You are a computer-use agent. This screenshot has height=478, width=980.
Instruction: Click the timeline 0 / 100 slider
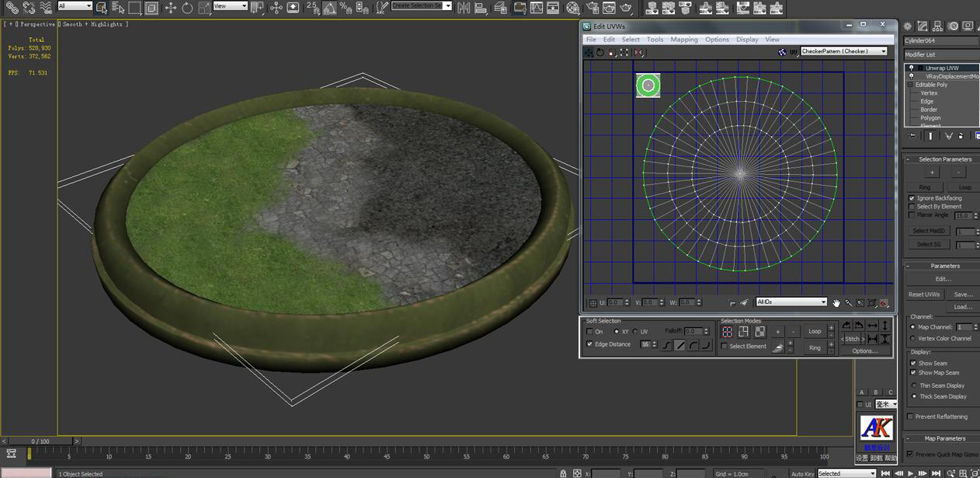tap(40, 441)
